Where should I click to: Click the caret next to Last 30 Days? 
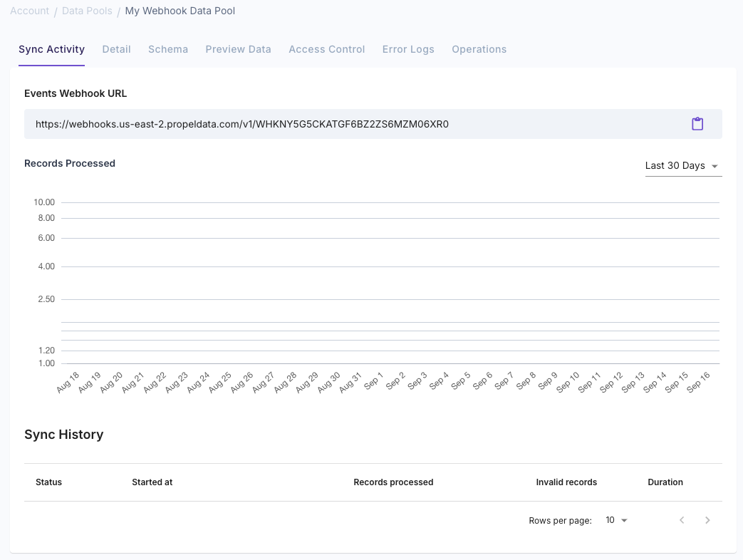tap(713, 165)
